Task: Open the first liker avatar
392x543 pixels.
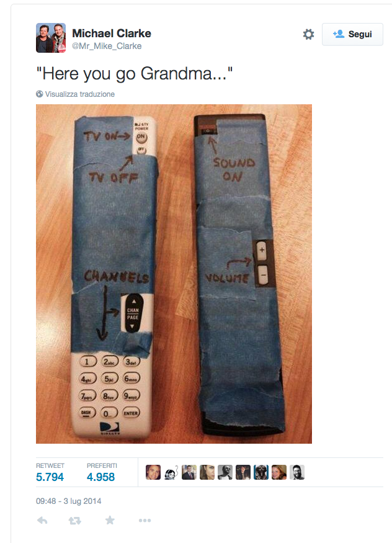Action: coord(153,472)
